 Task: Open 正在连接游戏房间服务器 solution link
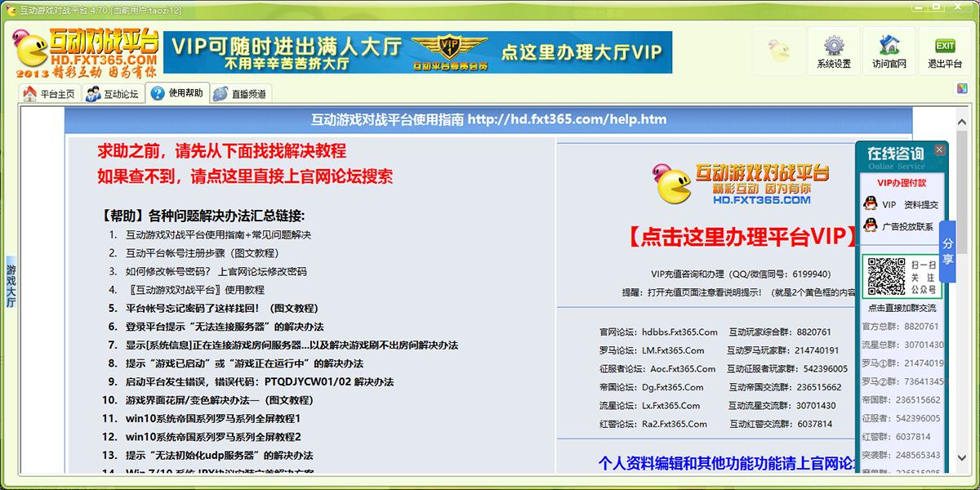[x=292, y=345]
